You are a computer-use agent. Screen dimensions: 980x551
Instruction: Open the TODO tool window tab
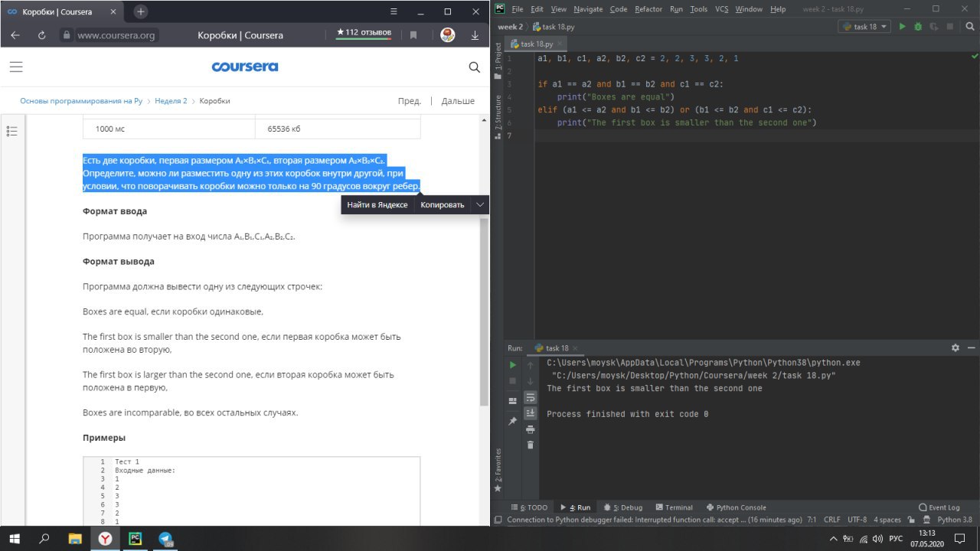(x=529, y=507)
